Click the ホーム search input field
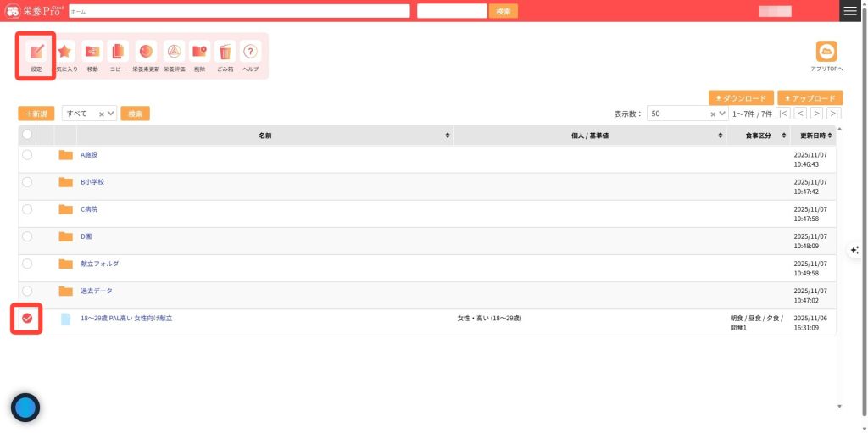The image size is (868, 433). (239, 11)
